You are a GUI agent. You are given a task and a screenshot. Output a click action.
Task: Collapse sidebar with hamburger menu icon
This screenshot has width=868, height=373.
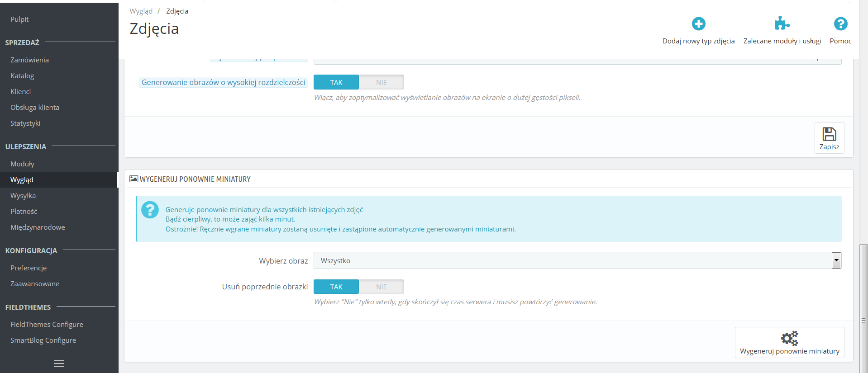[59, 364]
